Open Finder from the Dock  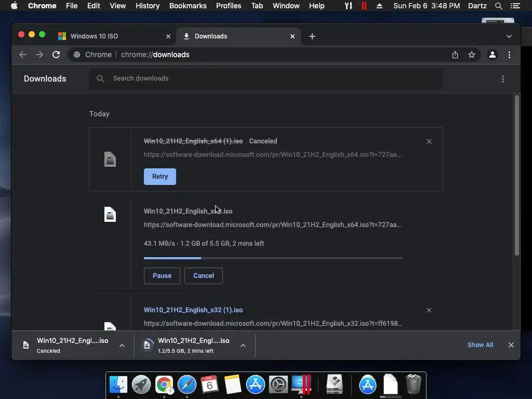(118, 384)
